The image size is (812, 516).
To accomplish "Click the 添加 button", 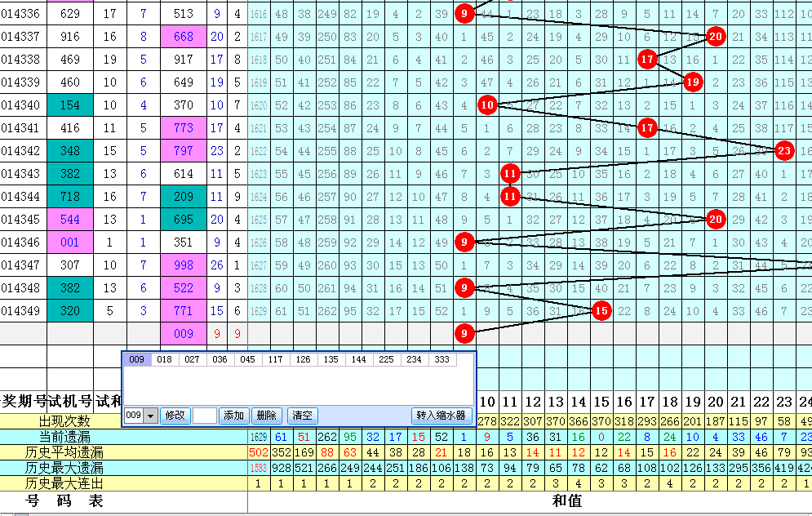I will pos(233,416).
